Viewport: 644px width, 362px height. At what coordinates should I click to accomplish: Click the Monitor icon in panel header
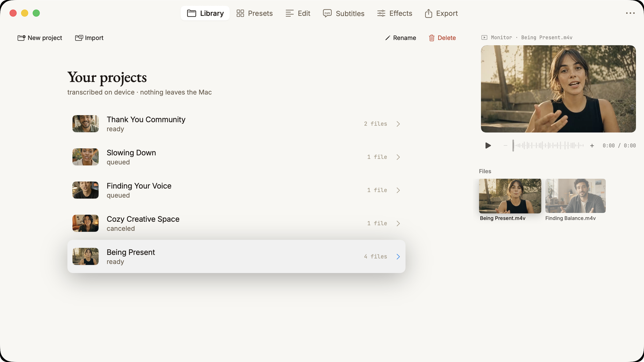484,38
